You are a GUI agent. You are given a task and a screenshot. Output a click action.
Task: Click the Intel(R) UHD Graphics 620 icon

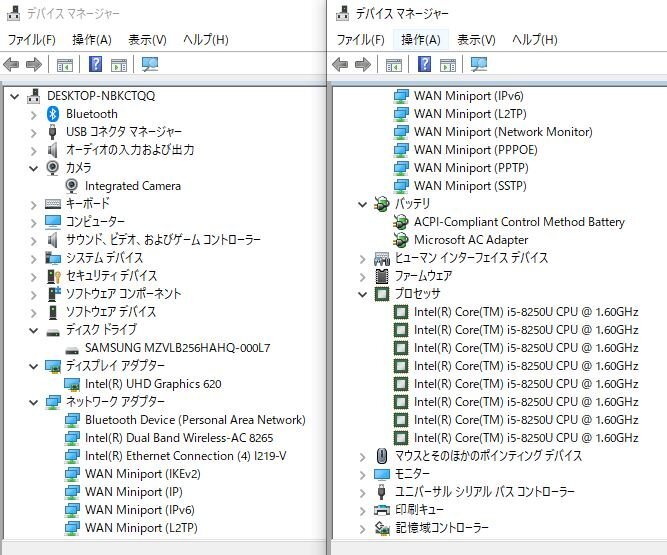pos(73,384)
